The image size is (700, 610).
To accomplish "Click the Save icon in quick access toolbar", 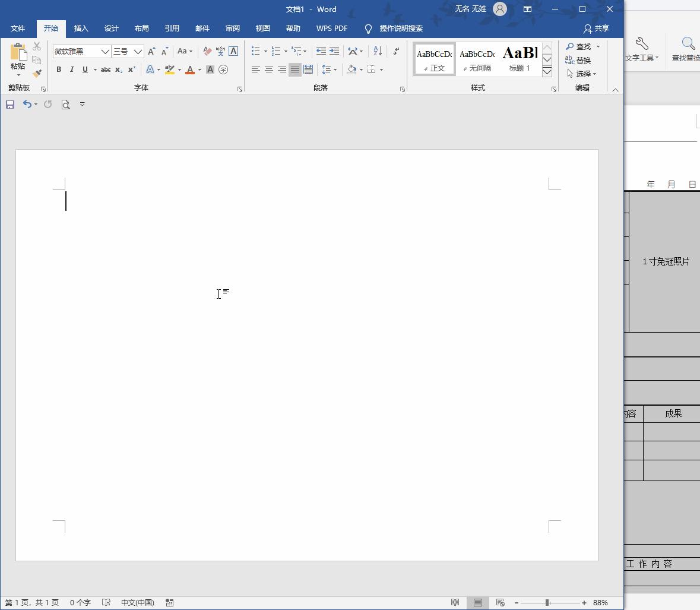I will click(x=10, y=105).
